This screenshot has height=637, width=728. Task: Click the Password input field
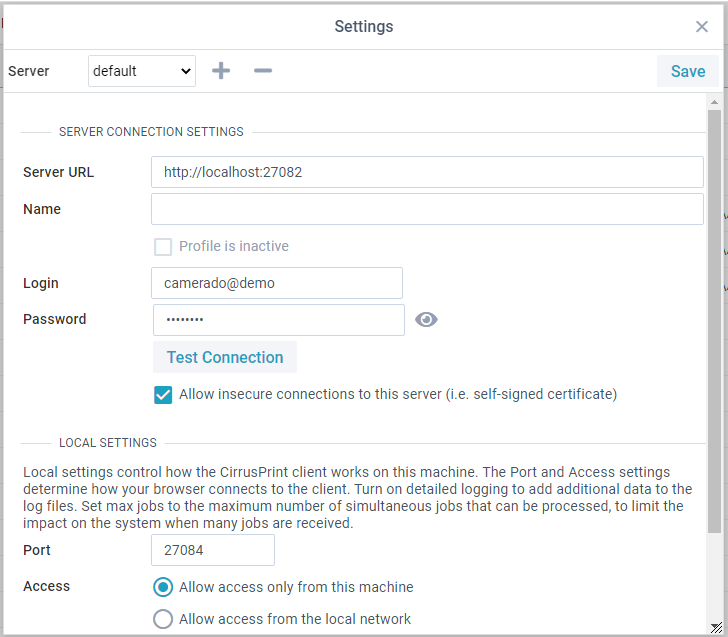click(278, 320)
